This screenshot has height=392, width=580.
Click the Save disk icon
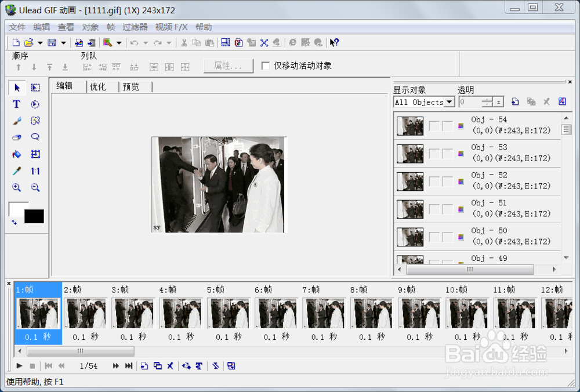[x=52, y=43]
